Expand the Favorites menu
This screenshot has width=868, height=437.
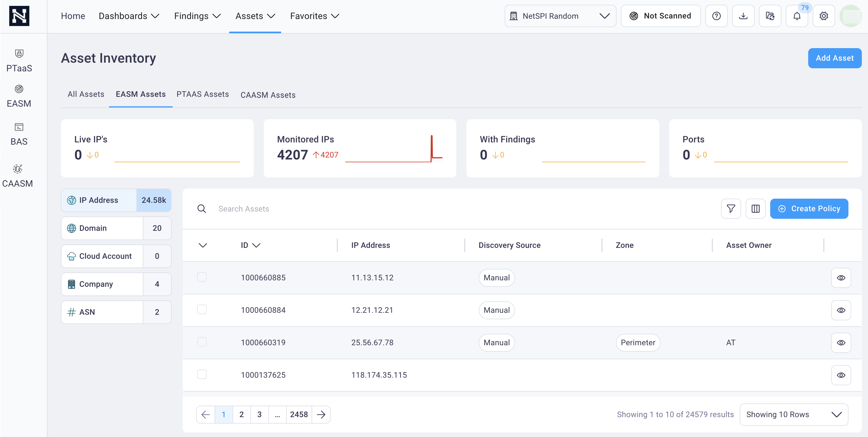click(314, 16)
